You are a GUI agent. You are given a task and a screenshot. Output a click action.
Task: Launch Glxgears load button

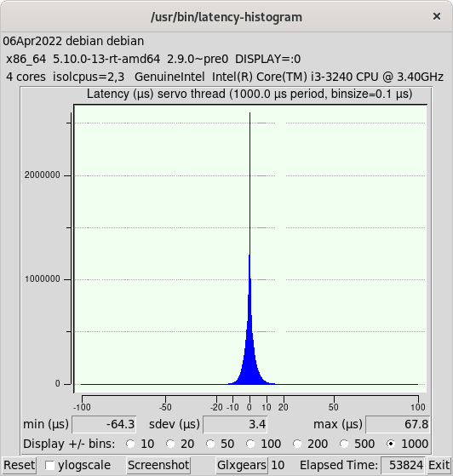tap(242, 465)
